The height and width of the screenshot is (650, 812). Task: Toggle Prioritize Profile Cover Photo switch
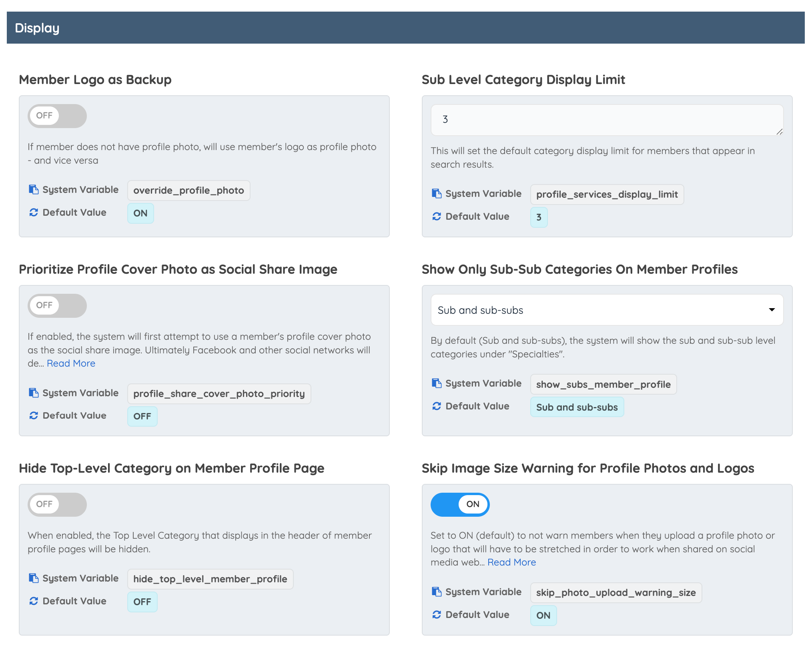(57, 306)
